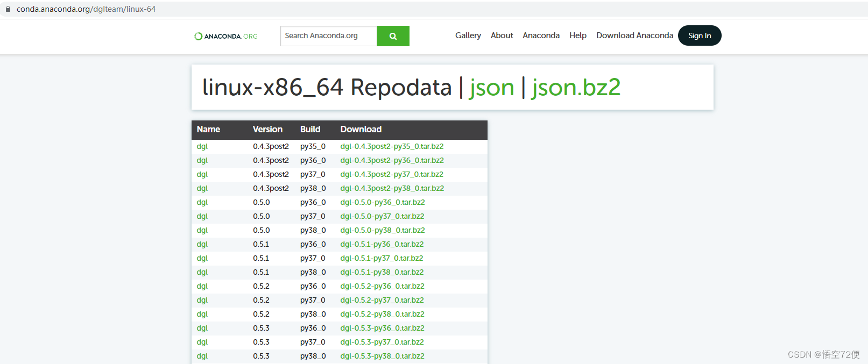Download dgl-0.5.3-py36_0.tar.bz2
This screenshot has height=364, width=868.
(382, 328)
